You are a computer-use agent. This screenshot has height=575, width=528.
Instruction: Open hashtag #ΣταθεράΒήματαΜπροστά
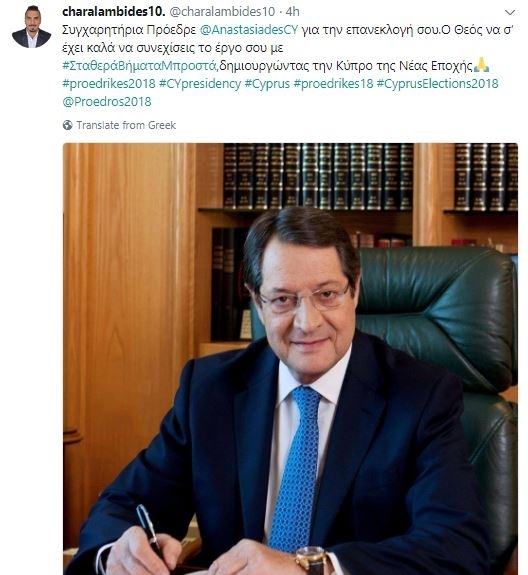pos(140,66)
